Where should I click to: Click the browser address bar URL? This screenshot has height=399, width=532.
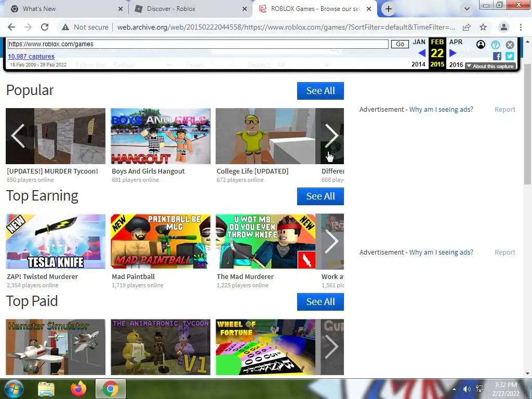tap(286, 27)
